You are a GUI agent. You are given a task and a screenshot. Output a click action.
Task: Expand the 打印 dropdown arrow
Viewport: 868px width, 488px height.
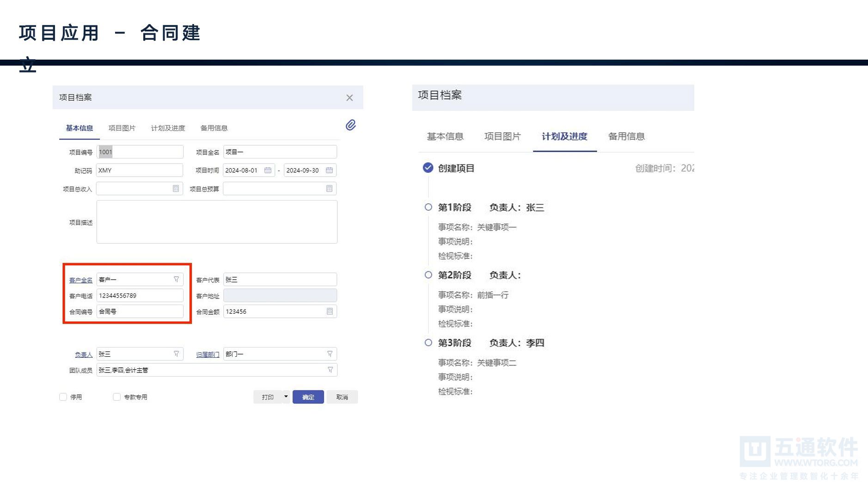(x=286, y=396)
